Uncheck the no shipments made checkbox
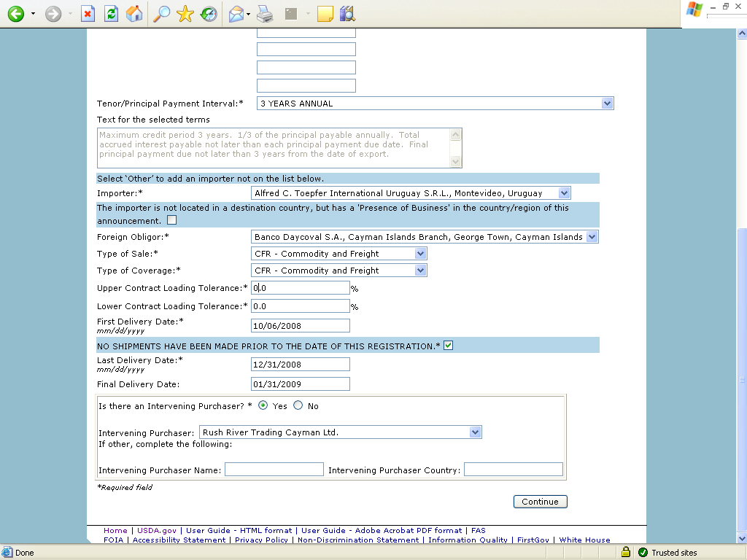The width and height of the screenshot is (747, 560). (x=448, y=345)
